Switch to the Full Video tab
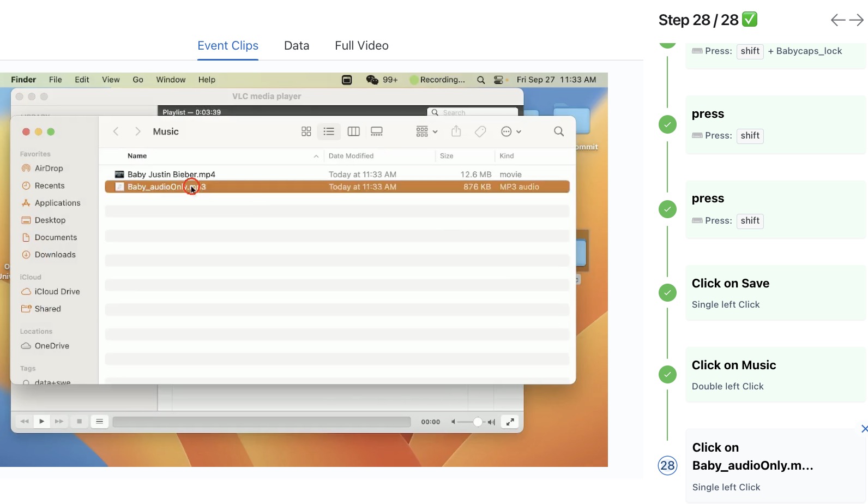Screen dimensions: 868x504 pyautogui.click(x=361, y=46)
